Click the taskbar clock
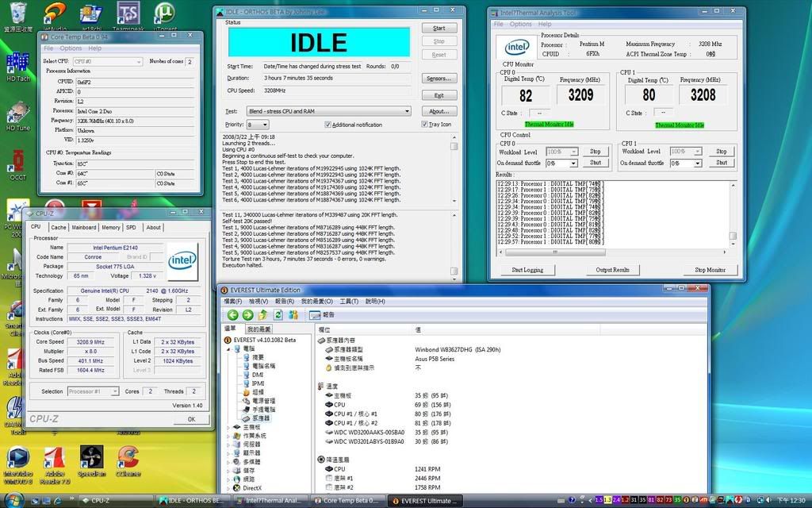 pyautogui.click(x=791, y=501)
